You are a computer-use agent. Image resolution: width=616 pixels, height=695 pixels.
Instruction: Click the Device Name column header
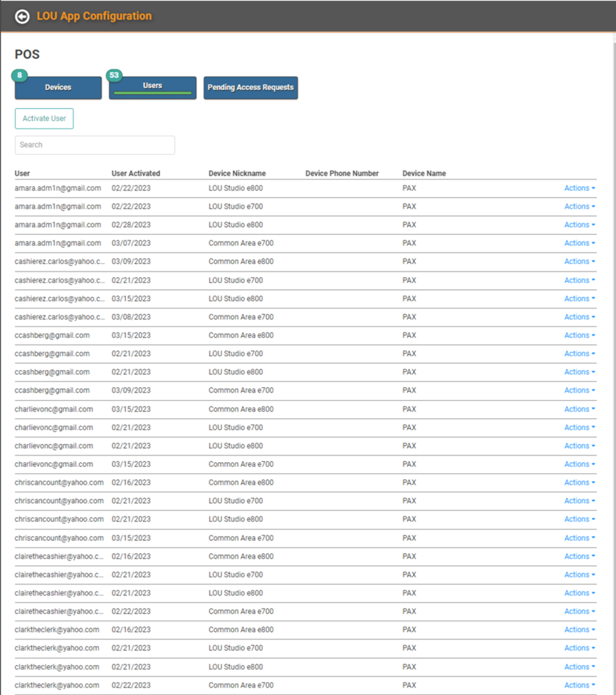tap(423, 173)
